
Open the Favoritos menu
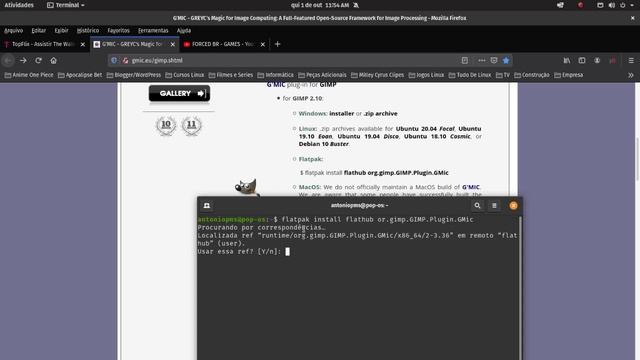(x=118, y=31)
